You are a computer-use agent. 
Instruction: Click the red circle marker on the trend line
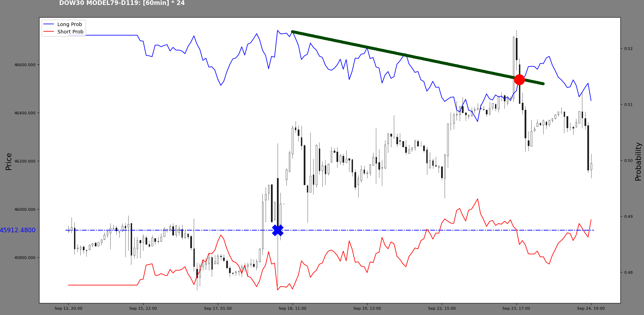[519, 80]
